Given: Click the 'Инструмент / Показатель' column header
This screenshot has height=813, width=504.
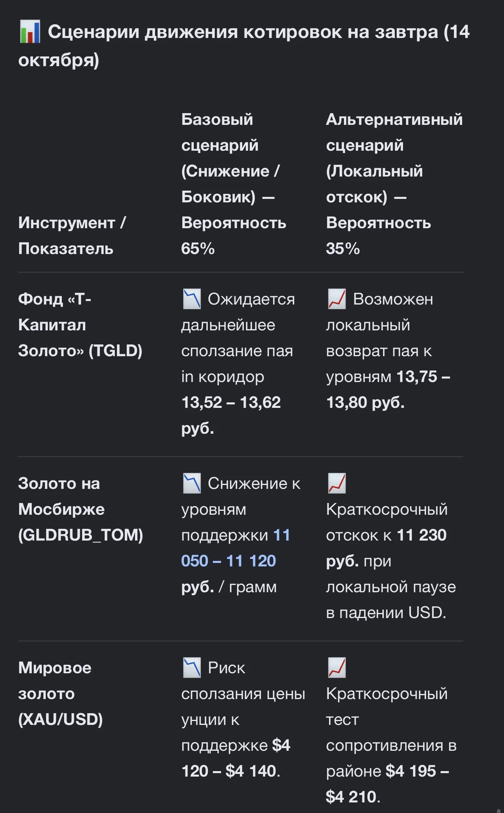Looking at the screenshot, I should (x=72, y=236).
